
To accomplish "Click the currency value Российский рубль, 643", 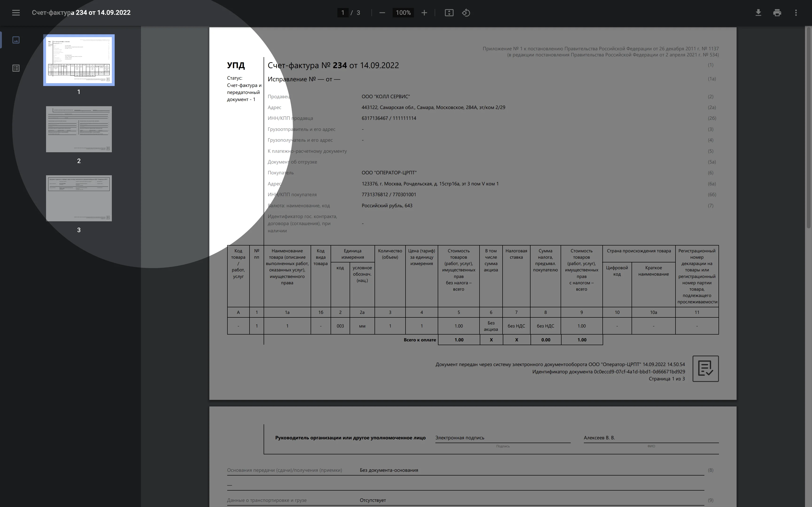I will click(387, 206).
